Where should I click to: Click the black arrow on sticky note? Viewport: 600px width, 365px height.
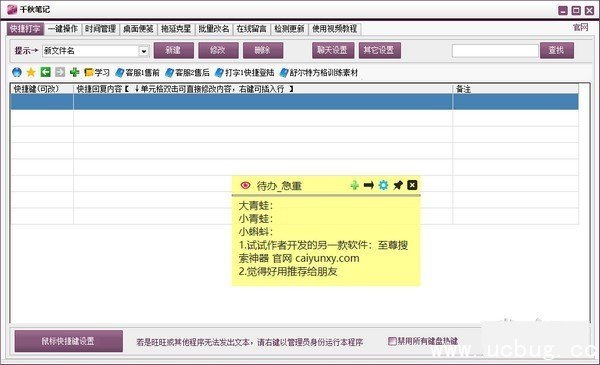(368, 185)
